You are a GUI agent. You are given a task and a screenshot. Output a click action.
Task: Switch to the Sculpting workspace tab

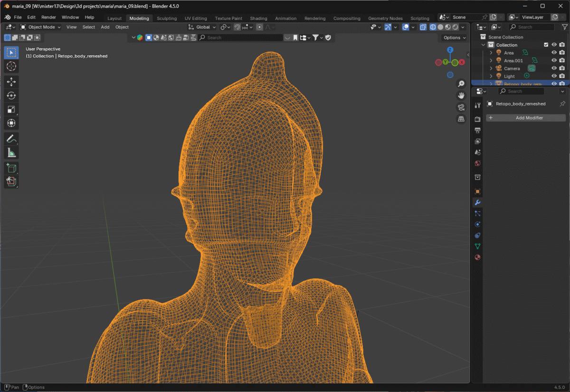tap(167, 19)
